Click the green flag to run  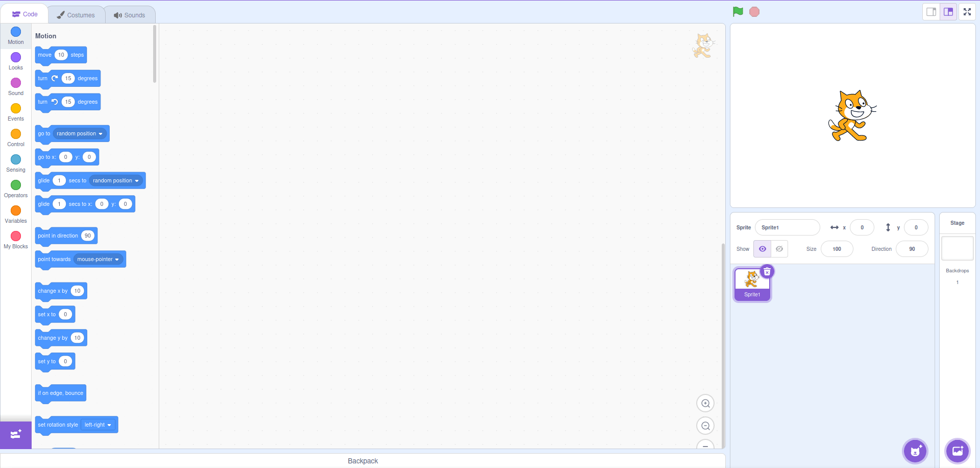coord(738,12)
